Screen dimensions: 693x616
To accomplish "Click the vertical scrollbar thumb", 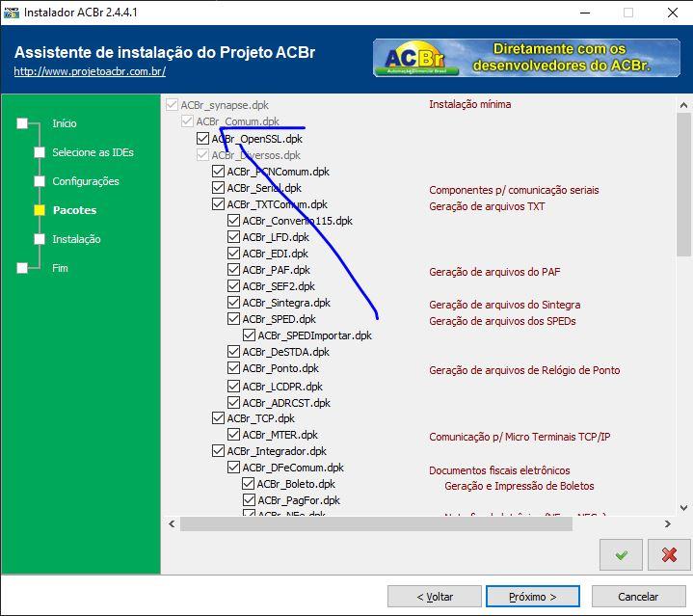I will click(683, 184).
